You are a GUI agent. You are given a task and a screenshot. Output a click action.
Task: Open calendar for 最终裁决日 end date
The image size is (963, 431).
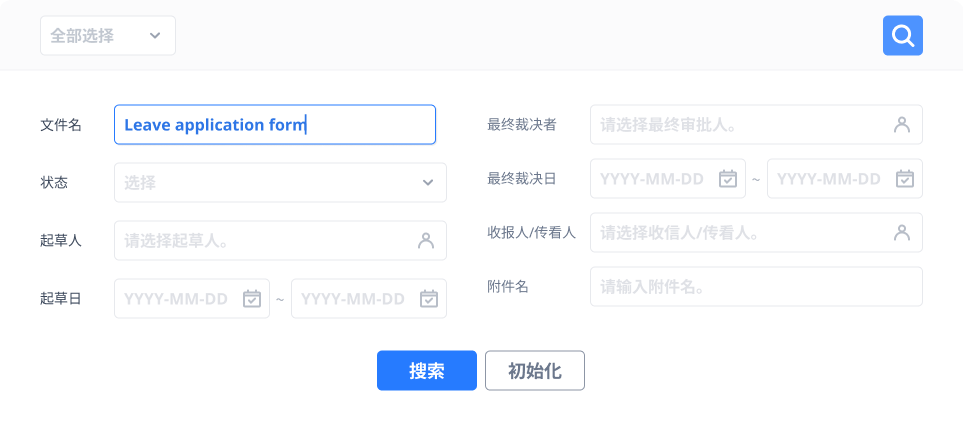coord(905,179)
